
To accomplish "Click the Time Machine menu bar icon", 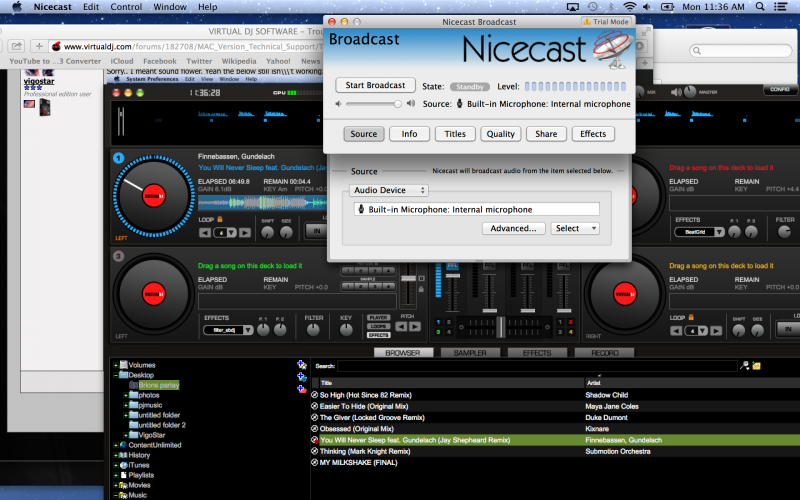I will [592, 7].
